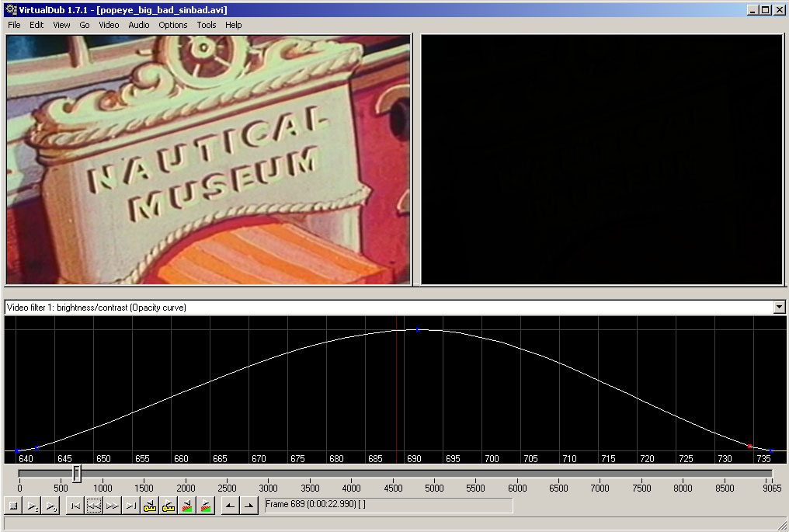
Task: Click the 'Frame 689' status field
Action: tap(389, 504)
